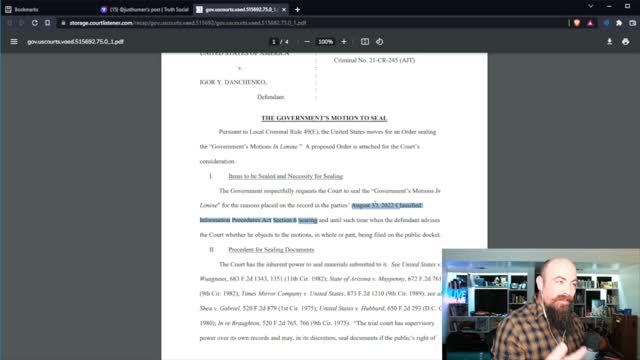640x360 pixels.
Task: Expand the tab search dropdown chevron
Action: [x=591, y=6]
